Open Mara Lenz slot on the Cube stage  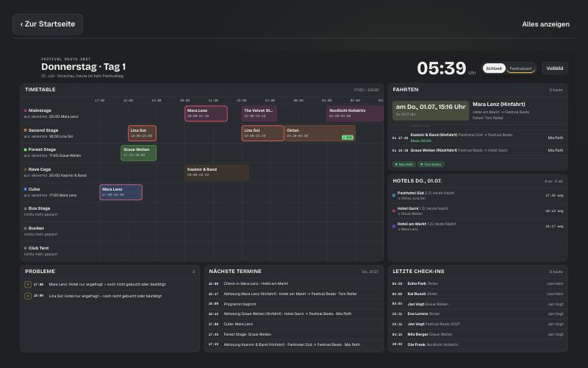(x=121, y=192)
